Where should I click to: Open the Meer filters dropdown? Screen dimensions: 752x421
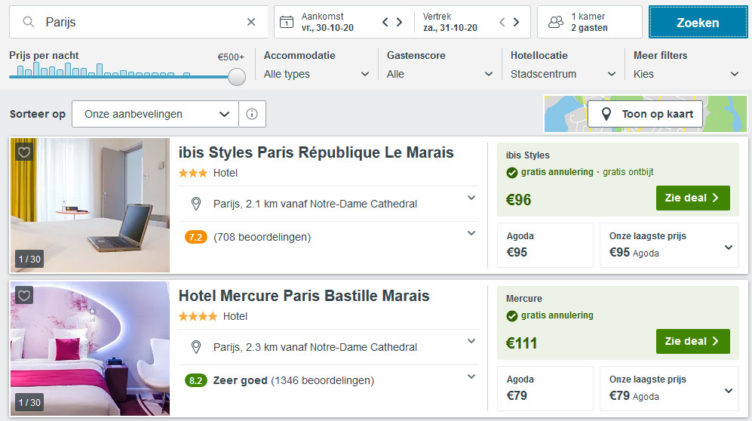tap(685, 74)
